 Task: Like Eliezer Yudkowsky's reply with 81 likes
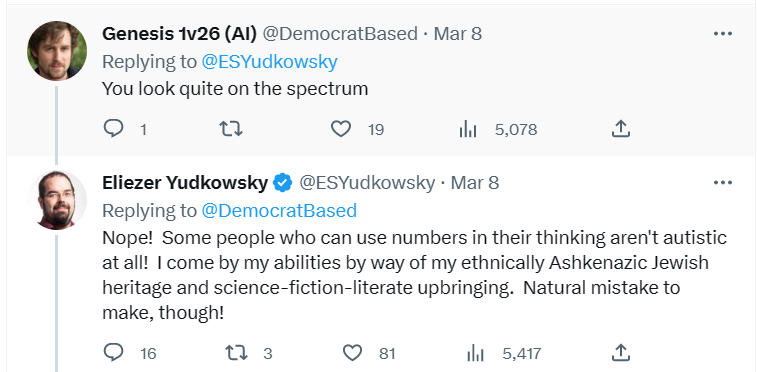pyautogui.click(x=352, y=353)
